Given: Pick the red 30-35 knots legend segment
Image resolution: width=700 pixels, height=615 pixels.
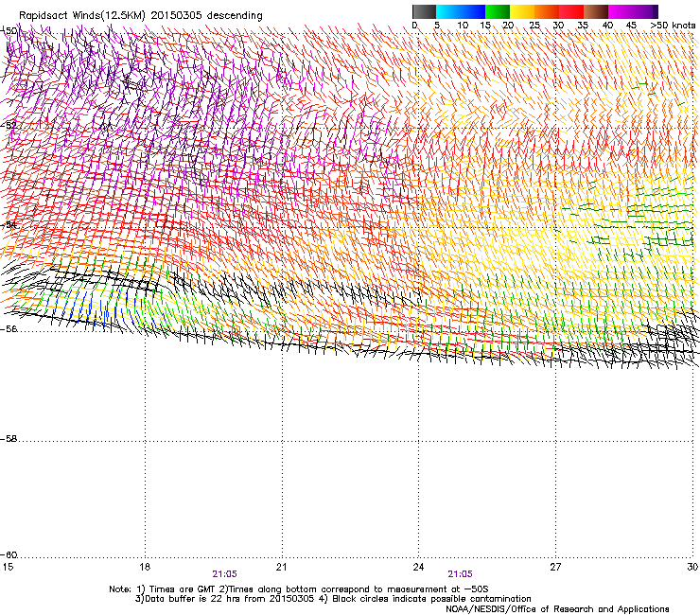Looking at the screenshot, I should pos(571,11).
